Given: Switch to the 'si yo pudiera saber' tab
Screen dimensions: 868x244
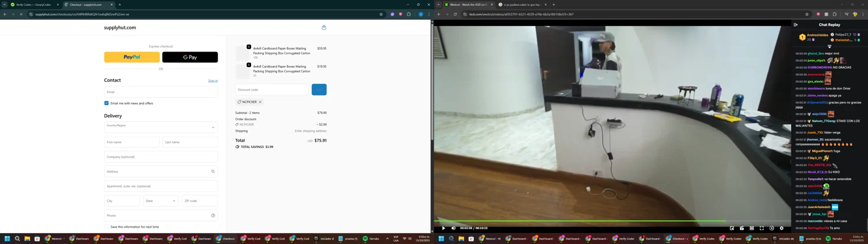Looking at the screenshot, I should coord(522,5).
